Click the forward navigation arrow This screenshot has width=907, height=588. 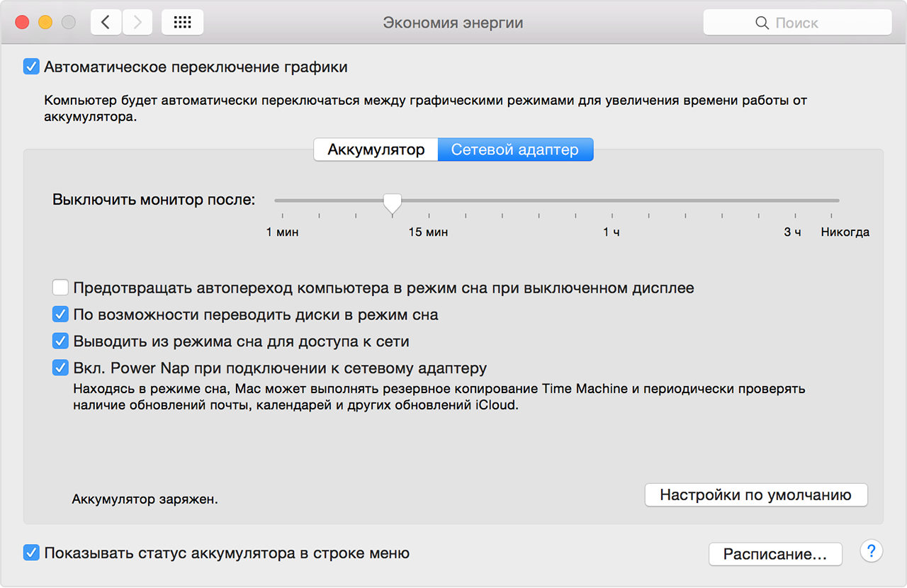(137, 23)
